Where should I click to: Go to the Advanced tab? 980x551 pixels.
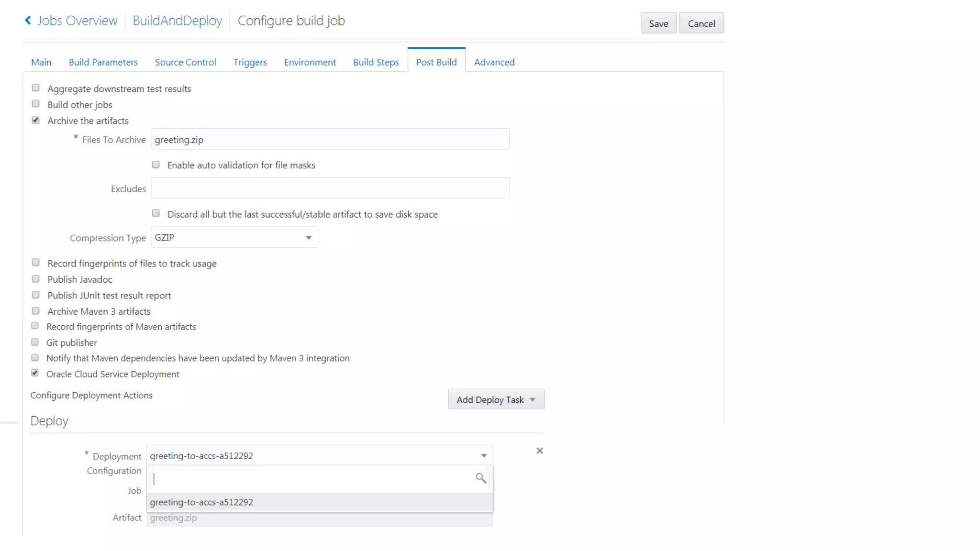click(494, 62)
